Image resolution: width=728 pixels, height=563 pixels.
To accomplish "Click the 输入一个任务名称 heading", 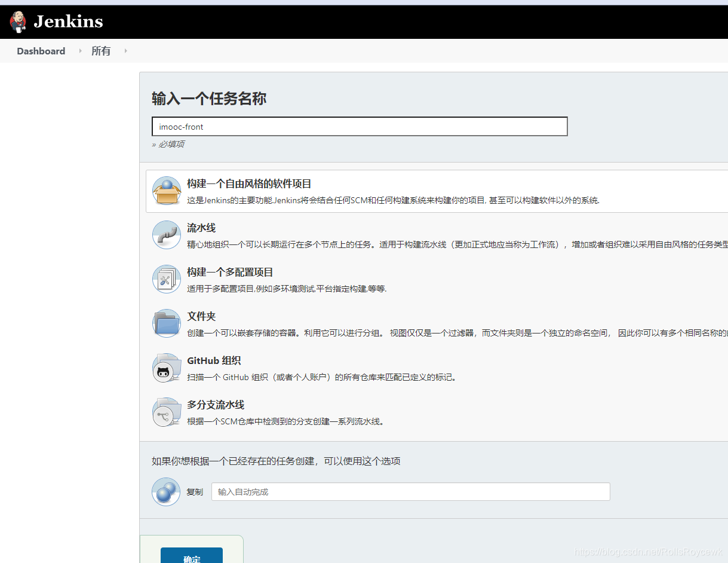I will (x=209, y=99).
